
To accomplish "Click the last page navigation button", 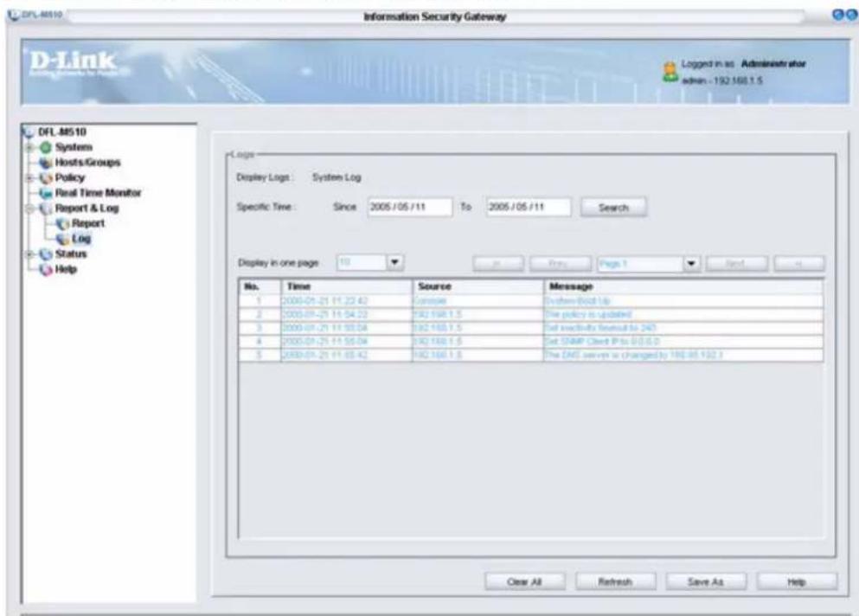I will click(799, 264).
